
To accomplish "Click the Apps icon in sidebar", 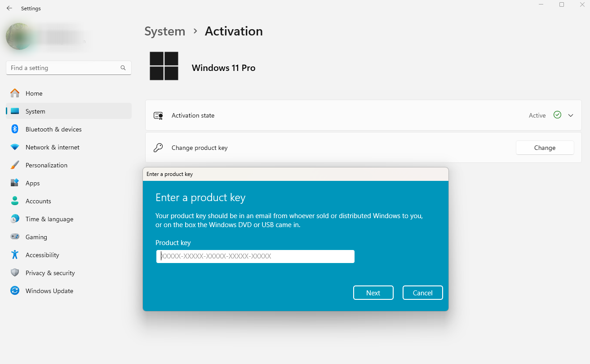I will [x=15, y=183].
